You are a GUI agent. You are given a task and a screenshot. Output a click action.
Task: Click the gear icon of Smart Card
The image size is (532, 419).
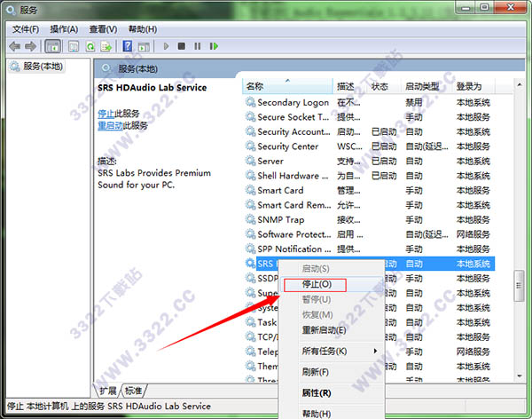pos(250,190)
